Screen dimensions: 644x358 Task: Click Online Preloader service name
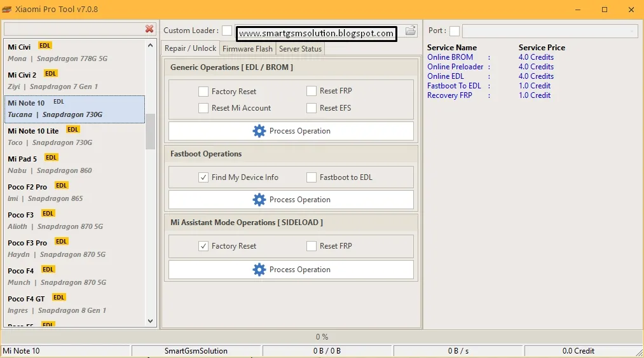455,67
